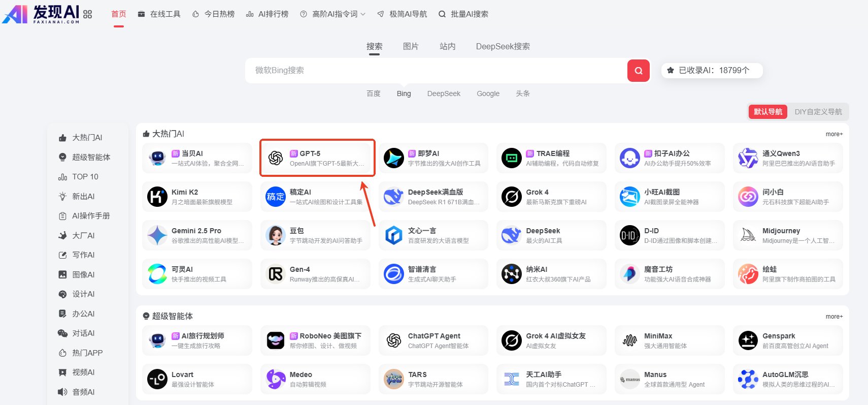
Task: Open the 扣子AI办公 icon
Action: 630,158
